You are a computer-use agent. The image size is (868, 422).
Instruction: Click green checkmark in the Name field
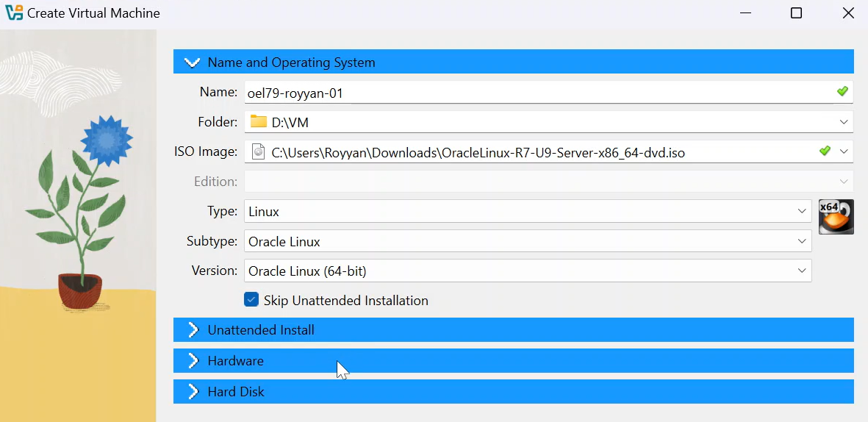pos(842,92)
